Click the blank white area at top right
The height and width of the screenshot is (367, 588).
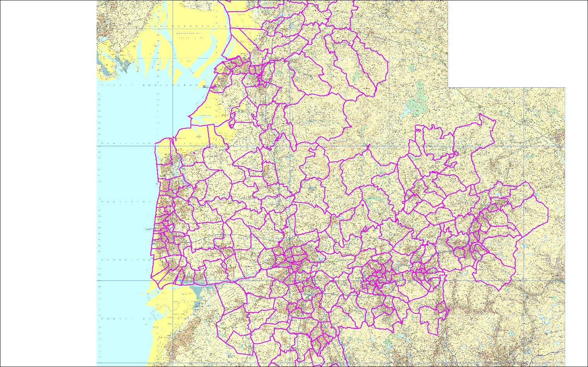coord(516,43)
